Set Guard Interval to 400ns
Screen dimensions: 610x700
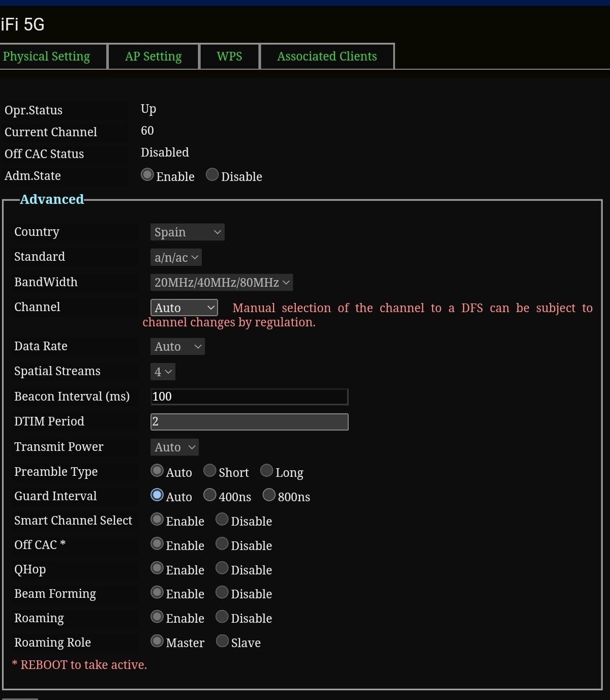coord(209,495)
